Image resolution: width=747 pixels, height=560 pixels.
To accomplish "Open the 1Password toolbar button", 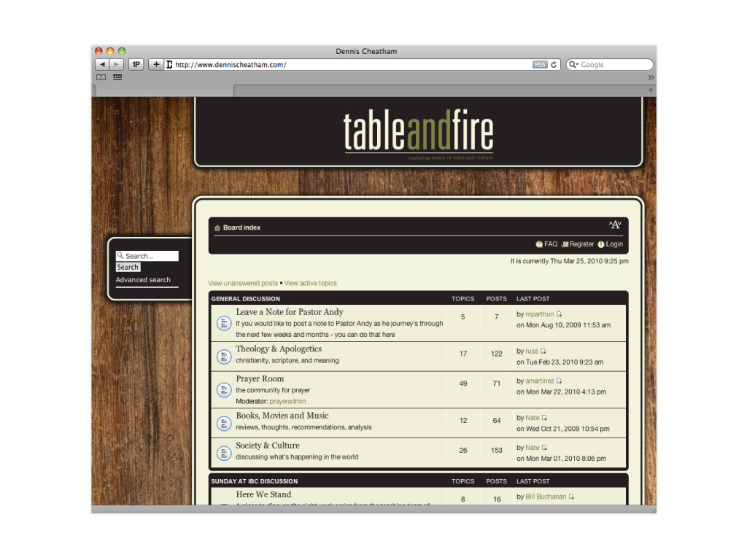I will pos(136,64).
